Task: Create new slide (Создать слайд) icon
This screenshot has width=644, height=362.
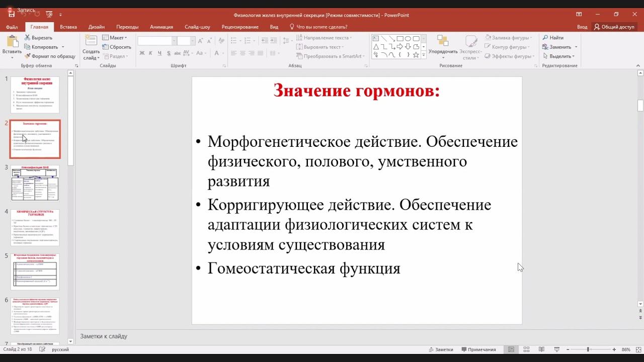Action: (x=91, y=41)
